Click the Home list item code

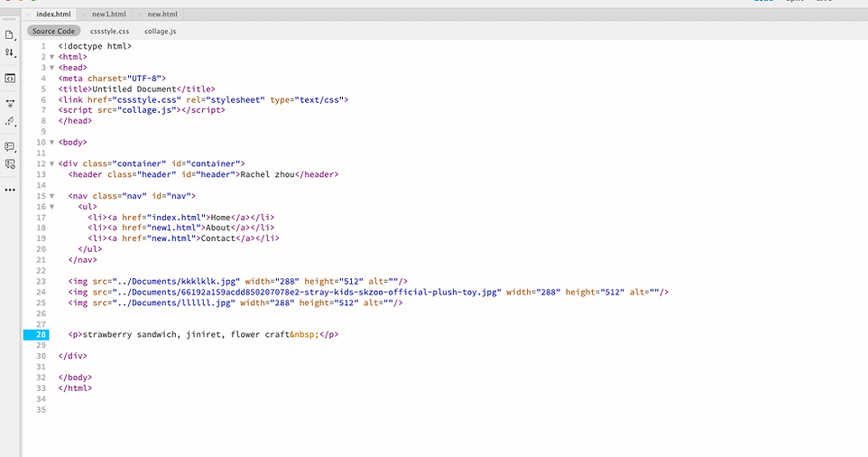coord(181,218)
